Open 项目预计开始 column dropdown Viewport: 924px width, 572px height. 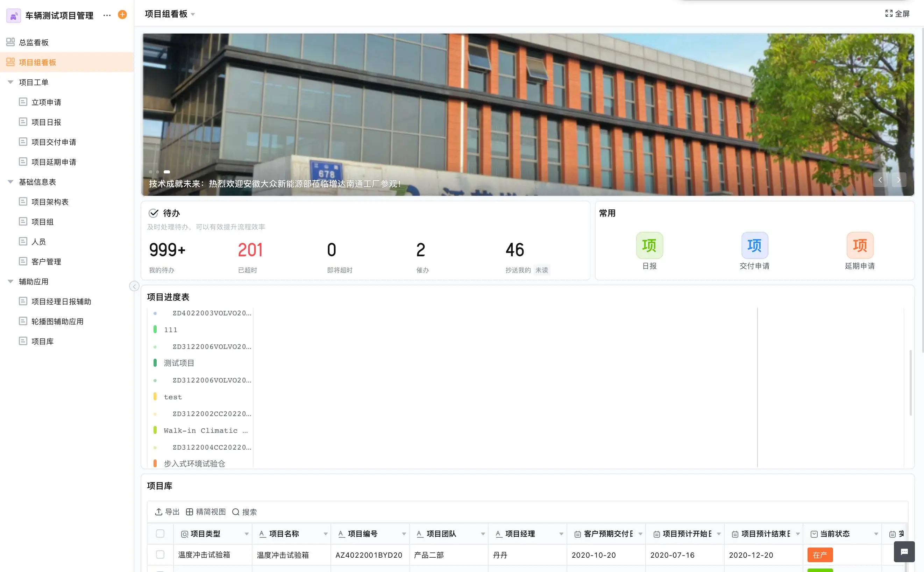coord(719,534)
